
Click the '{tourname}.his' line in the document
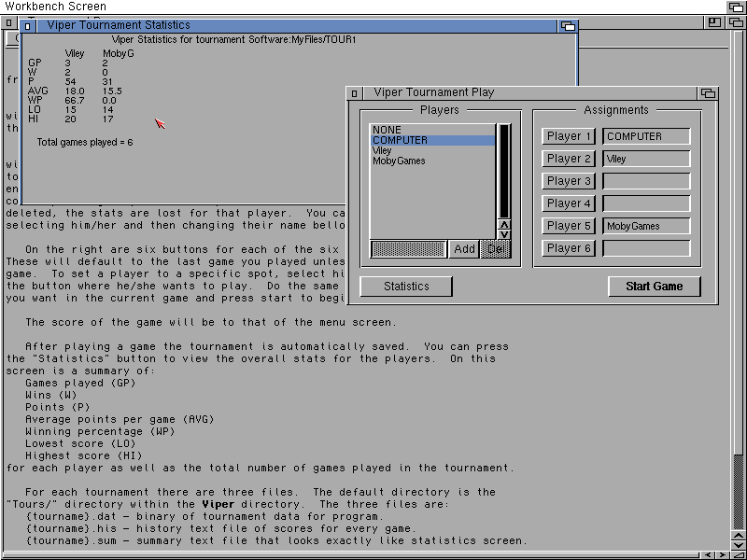220,528
